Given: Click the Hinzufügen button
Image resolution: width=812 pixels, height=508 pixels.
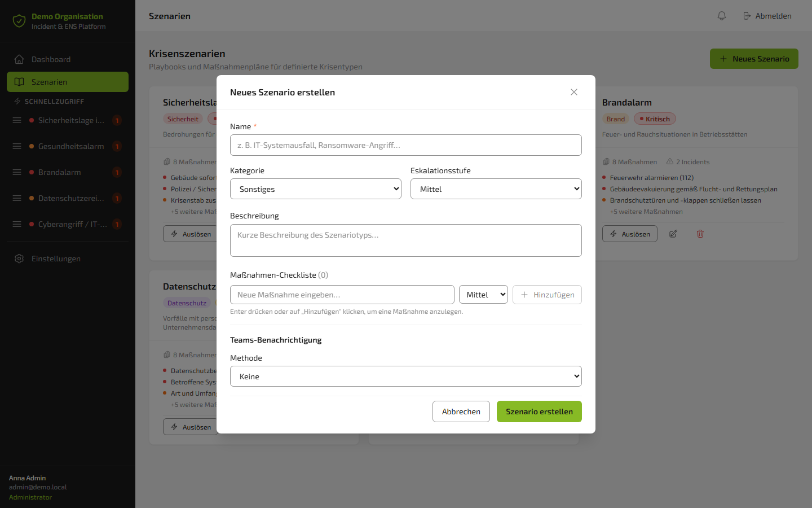Looking at the screenshot, I should pyautogui.click(x=547, y=295).
